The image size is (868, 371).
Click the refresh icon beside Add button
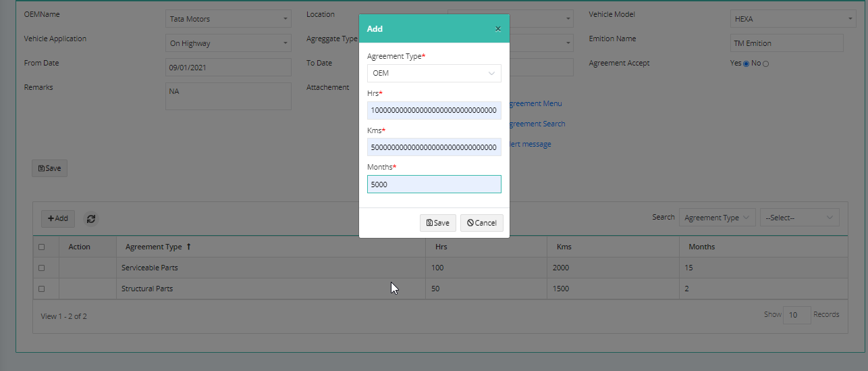click(x=91, y=218)
